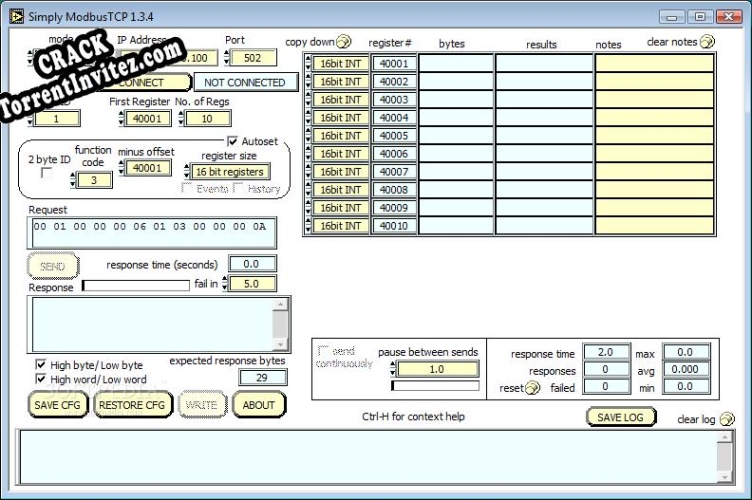Image resolution: width=752 pixels, height=500 pixels.
Task: Click the function code stepper arrows
Action: (73, 180)
